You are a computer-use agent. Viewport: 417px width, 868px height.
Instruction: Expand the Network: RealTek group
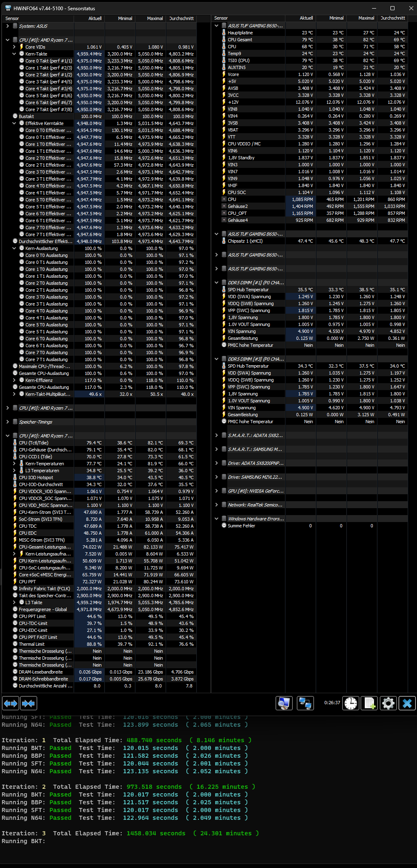point(217,505)
